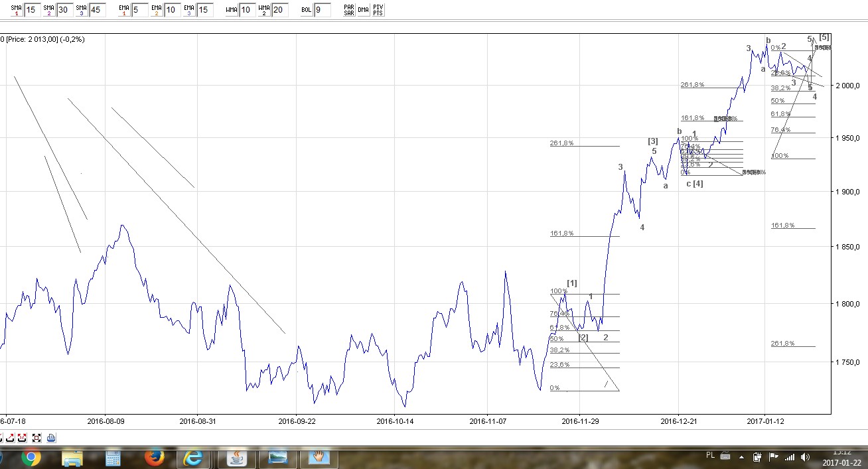
Task: Edit the EMA 1 period field showing 5
Action: (139, 10)
